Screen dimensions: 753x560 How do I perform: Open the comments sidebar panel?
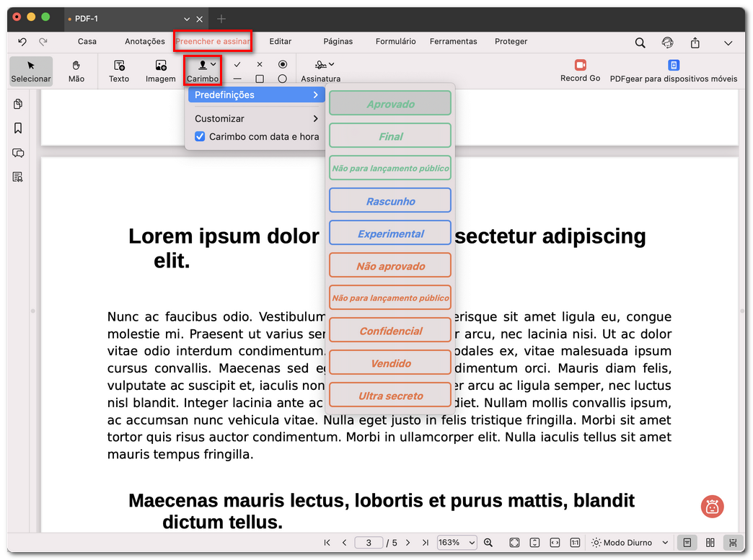(18, 153)
